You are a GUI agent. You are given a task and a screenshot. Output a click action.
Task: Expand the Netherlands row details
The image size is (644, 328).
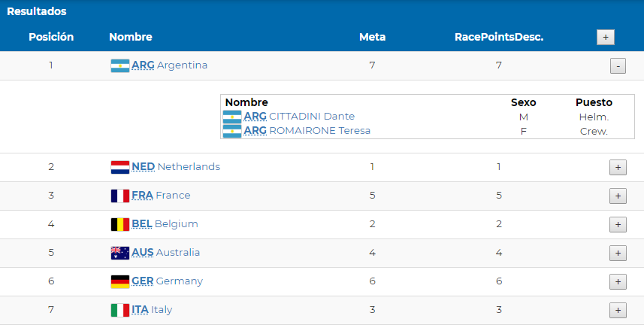(618, 168)
